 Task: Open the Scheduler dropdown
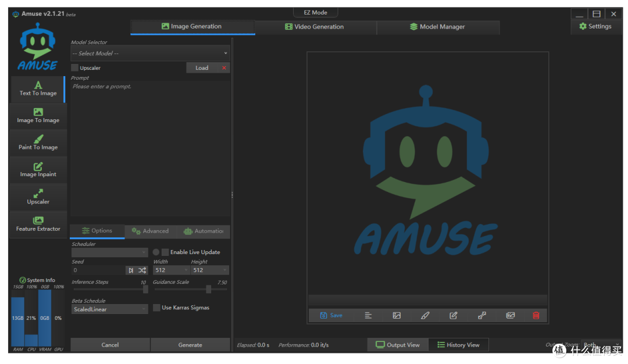pyautogui.click(x=109, y=252)
